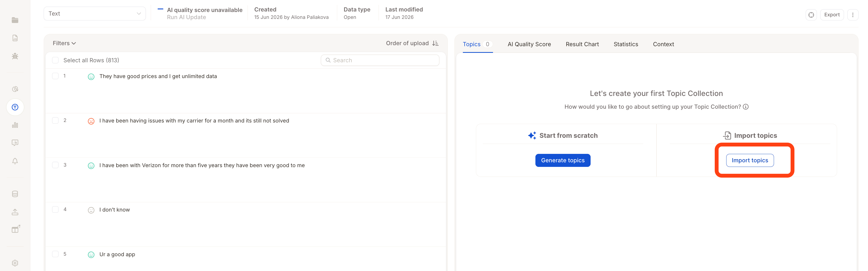Open the bar chart sidebar icon
Screen dimensions: 868x271
pos(15,125)
